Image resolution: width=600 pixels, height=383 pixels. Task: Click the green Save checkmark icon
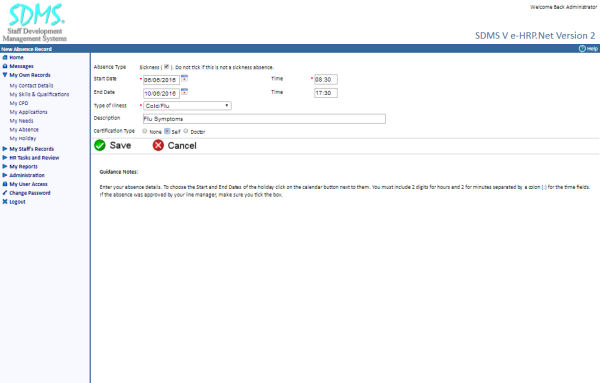coord(100,145)
